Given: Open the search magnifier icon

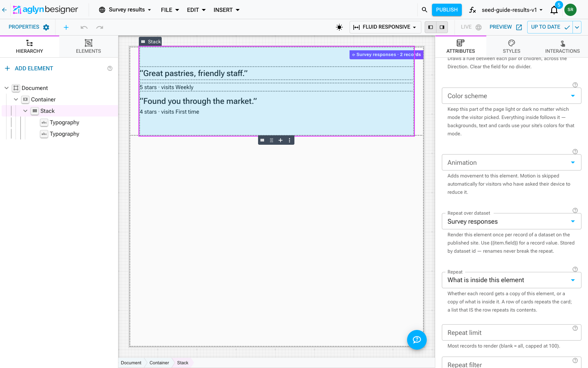Looking at the screenshot, I should pos(425,10).
